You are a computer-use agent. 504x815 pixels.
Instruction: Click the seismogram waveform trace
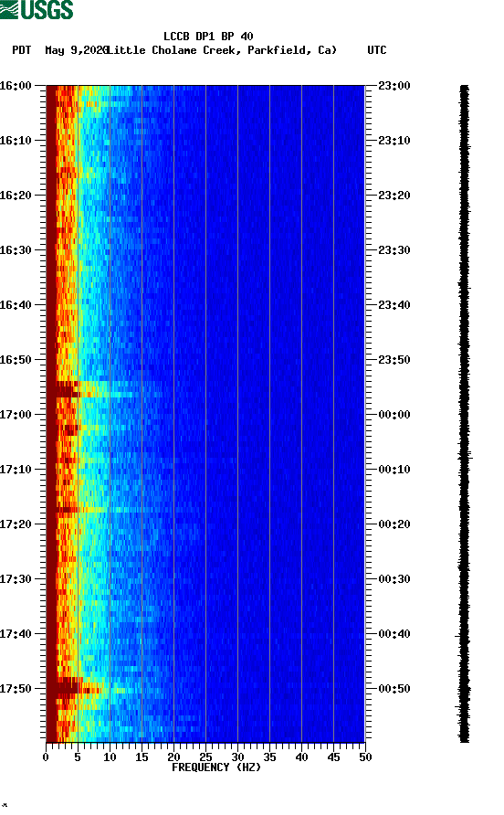point(464,414)
